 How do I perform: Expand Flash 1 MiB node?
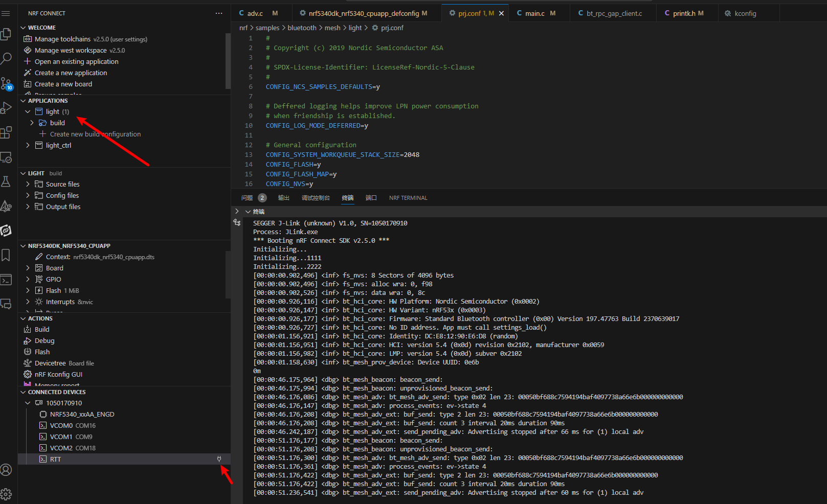(x=28, y=290)
